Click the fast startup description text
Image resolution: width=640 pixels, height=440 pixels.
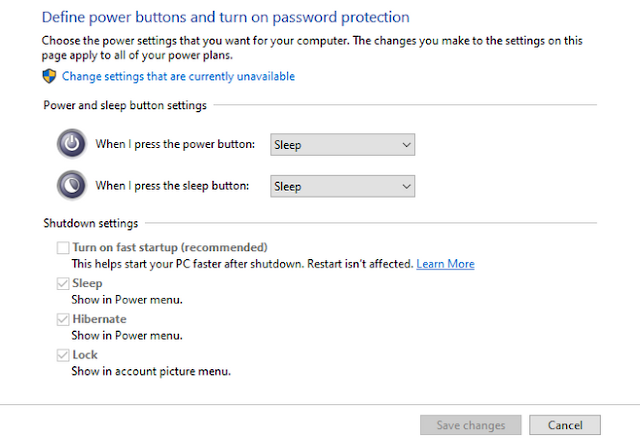click(x=240, y=264)
